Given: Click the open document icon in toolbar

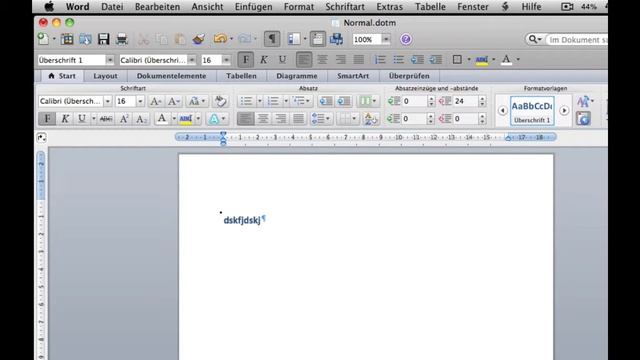Looking at the screenshot, I should click(85, 39).
